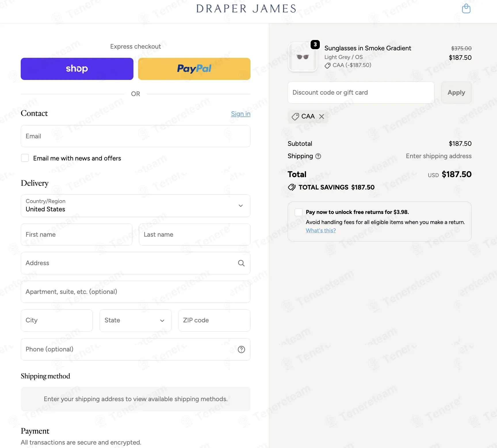The width and height of the screenshot is (497, 448).
Task: Click the CAA discount tag icon
Action: (295, 117)
